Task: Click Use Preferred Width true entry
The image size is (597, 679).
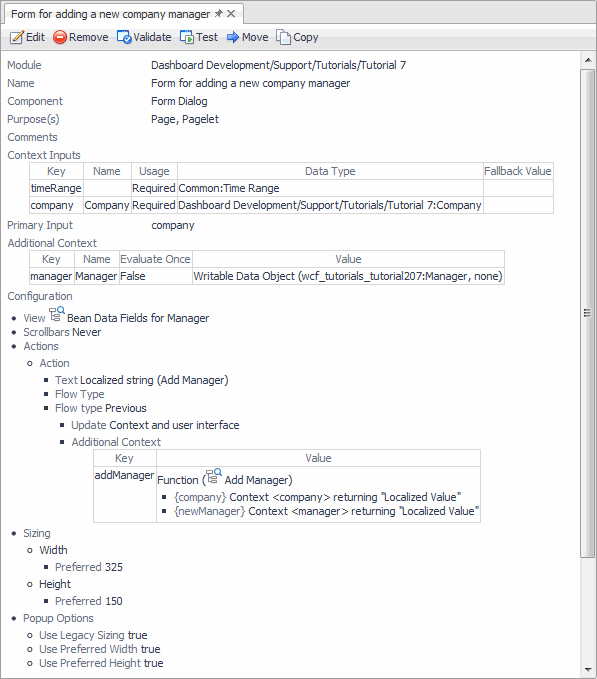Action: tap(100, 649)
